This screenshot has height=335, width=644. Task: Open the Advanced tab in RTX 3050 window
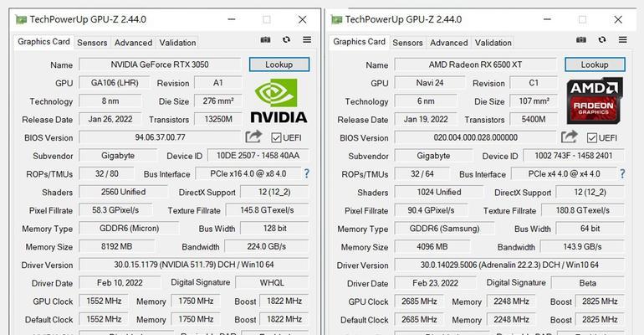point(133,43)
